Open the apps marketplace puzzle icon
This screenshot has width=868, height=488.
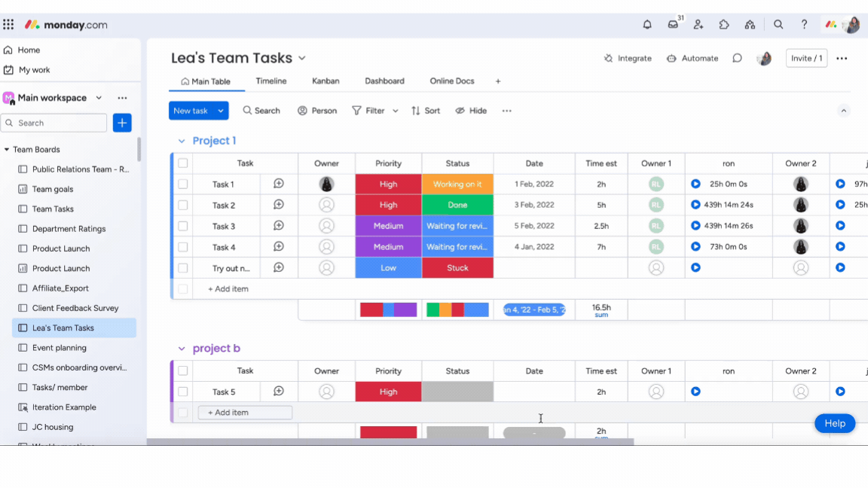pos(724,24)
